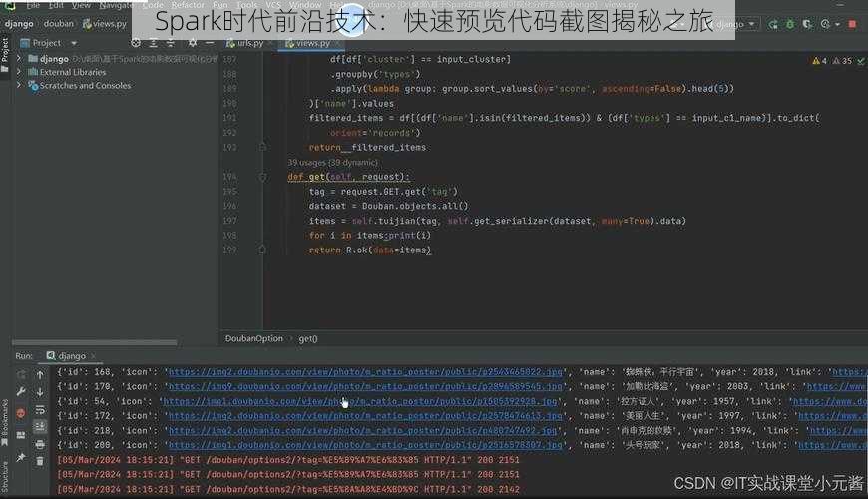Image resolution: width=868 pixels, height=499 pixels.
Task: Stop the running django process in toolbar
Action: [852, 24]
